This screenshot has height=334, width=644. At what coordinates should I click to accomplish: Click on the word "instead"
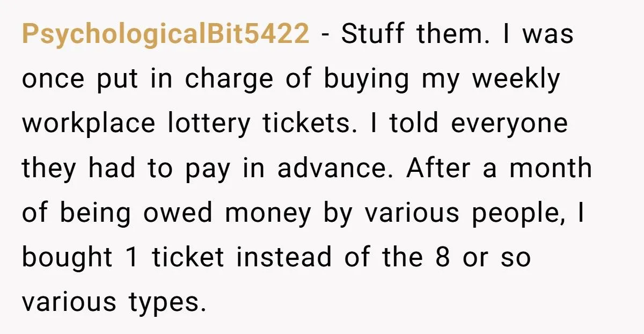point(283,258)
